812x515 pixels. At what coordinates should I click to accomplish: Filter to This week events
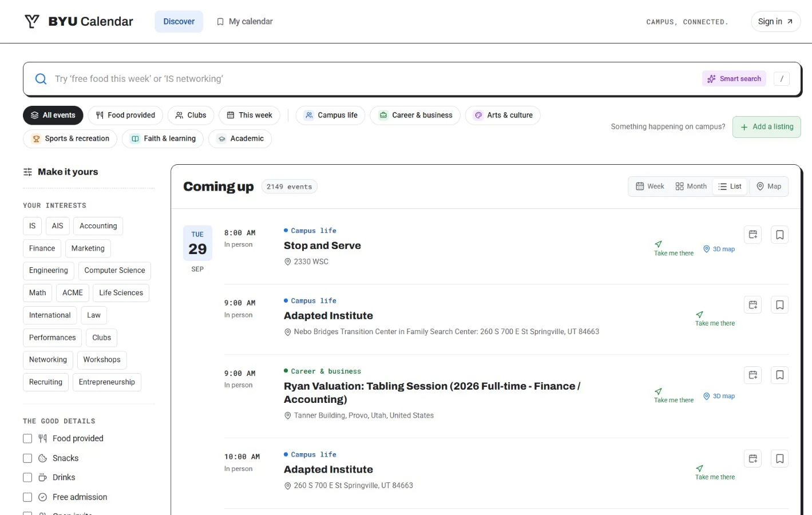point(249,116)
